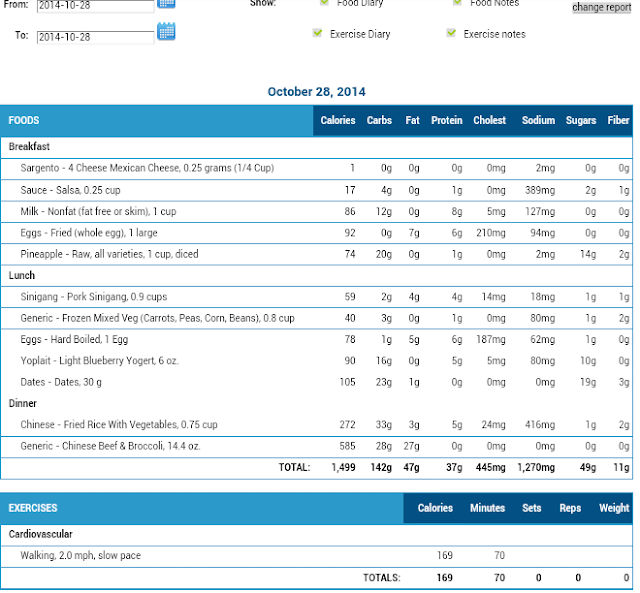The width and height of the screenshot is (640, 593).
Task: Click the Eggs - Fried, 1 large entry
Action: [x=89, y=233]
